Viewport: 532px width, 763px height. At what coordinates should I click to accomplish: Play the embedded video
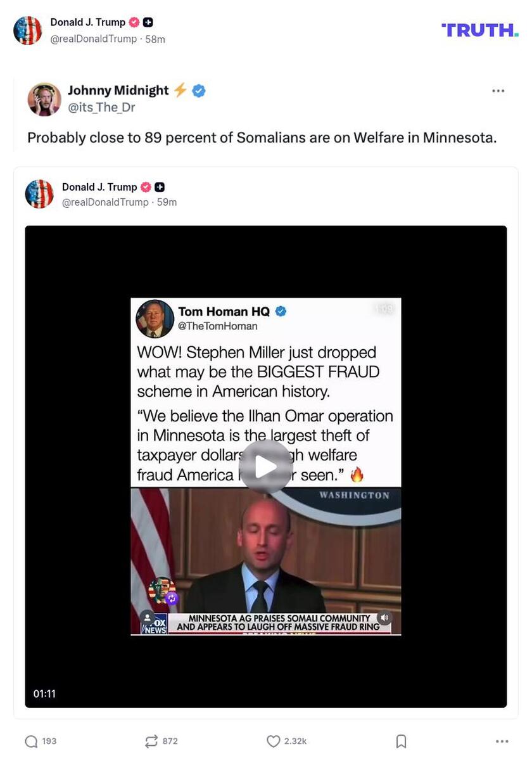point(266,466)
